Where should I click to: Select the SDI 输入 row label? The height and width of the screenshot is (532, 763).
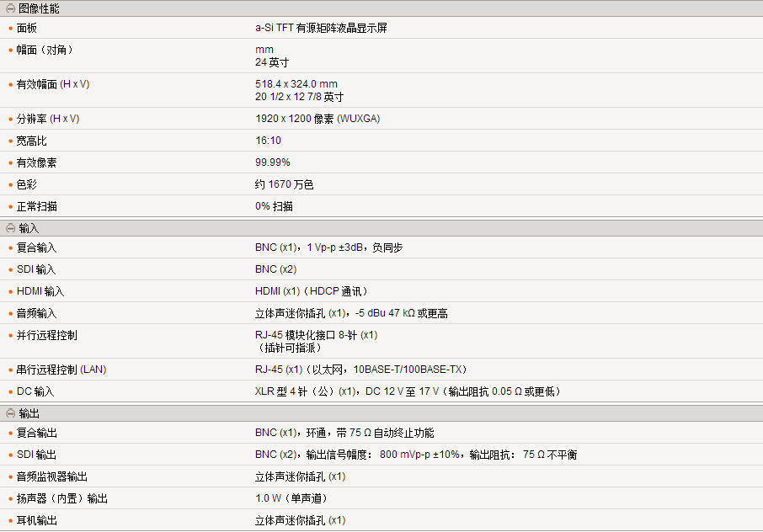pos(36,269)
